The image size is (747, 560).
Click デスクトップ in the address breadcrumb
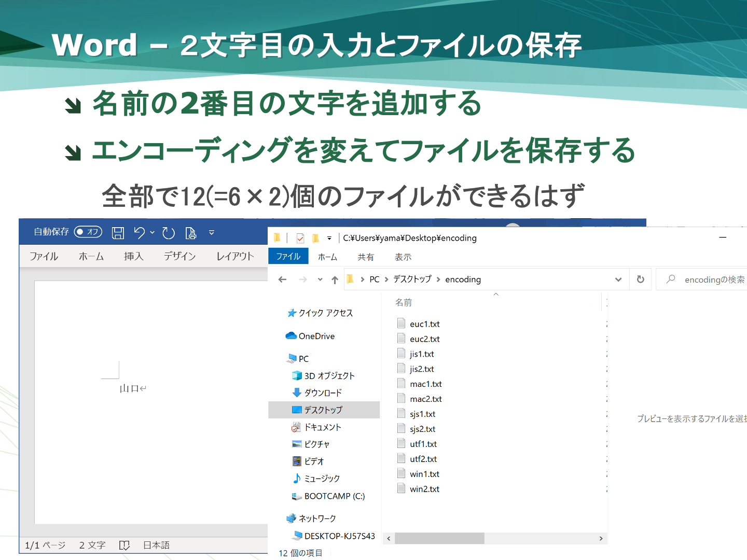coord(412,279)
